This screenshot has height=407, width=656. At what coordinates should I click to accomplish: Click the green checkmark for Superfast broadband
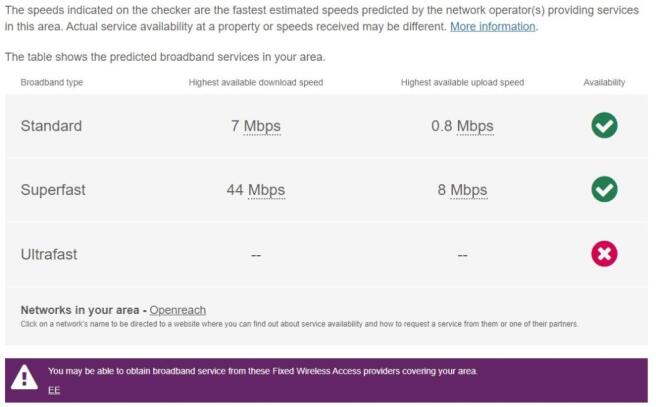tap(604, 189)
